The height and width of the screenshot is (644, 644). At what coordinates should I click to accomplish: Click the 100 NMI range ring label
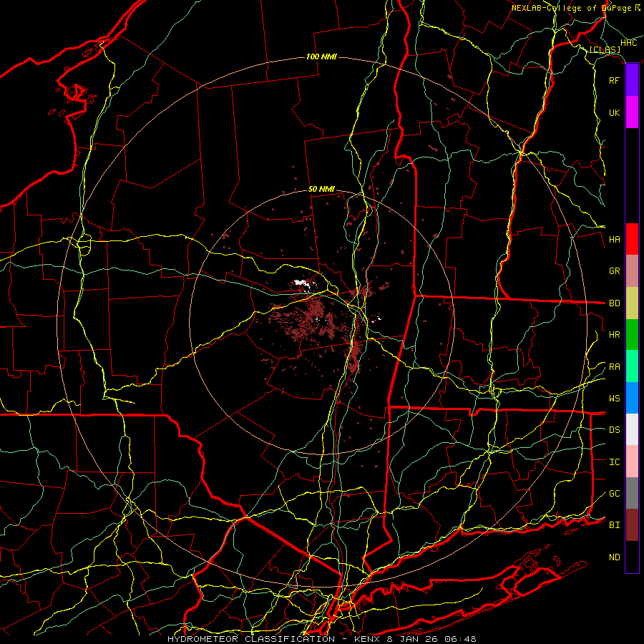321,57
